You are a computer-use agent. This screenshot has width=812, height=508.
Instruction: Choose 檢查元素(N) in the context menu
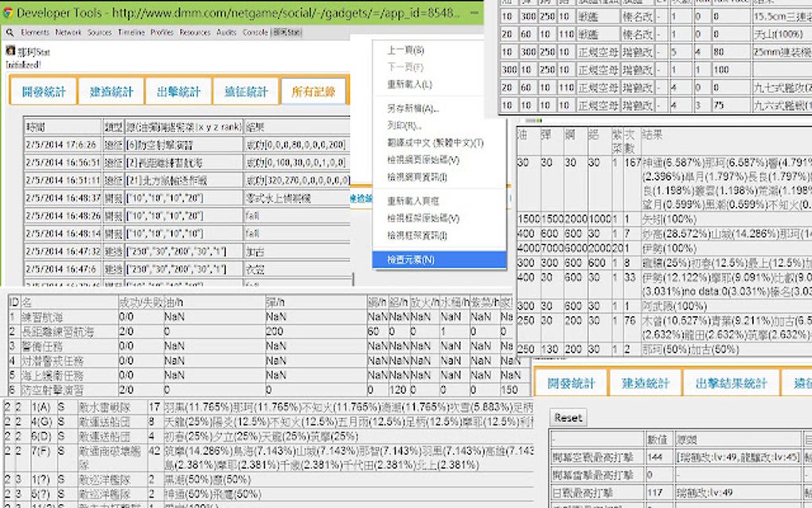pyautogui.click(x=439, y=260)
